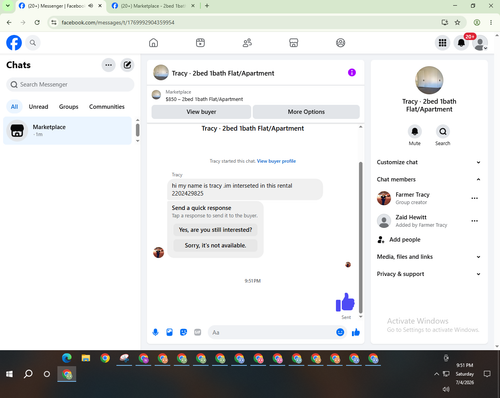Go to Home feed icon

(x=153, y=43)
